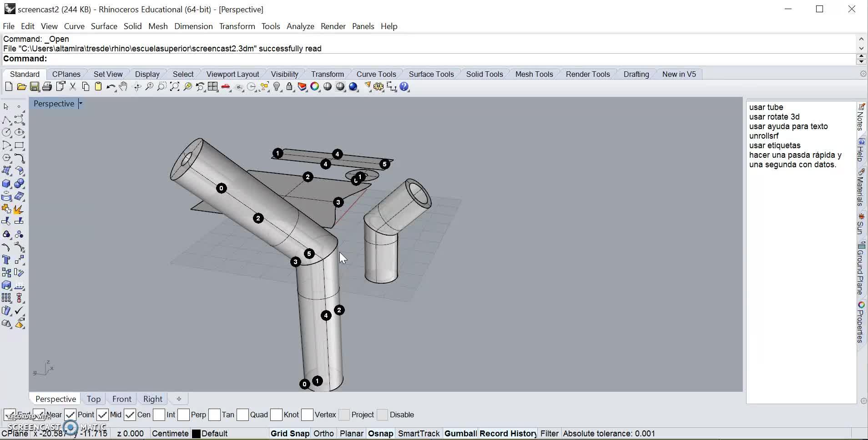Click the Ortho status bar button
Image resolution: width=868 pixels, height=440 pixels.
323,434
